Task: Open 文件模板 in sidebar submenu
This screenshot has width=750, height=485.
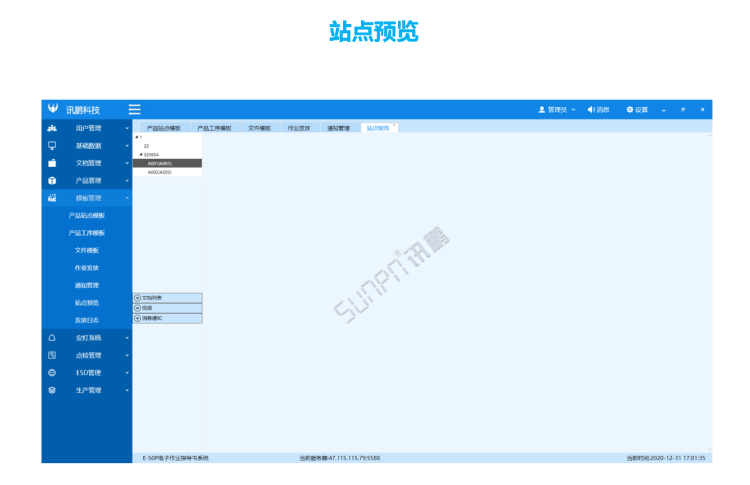Action: click(87, 251)
